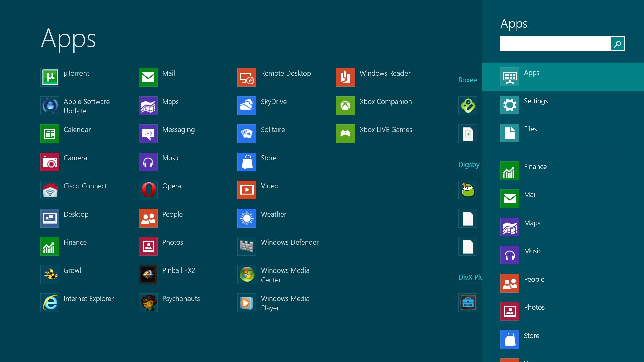Select the Apps search filter

point(510,77)
